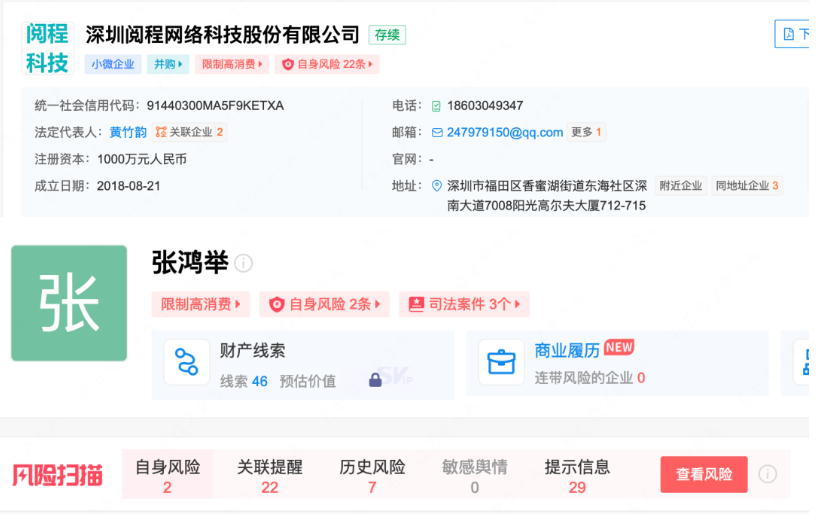This screenshot has height=527, width=822.
Task: Click the 风险扫描 logo
Action: pyautogui.click(x=57, y=475)
